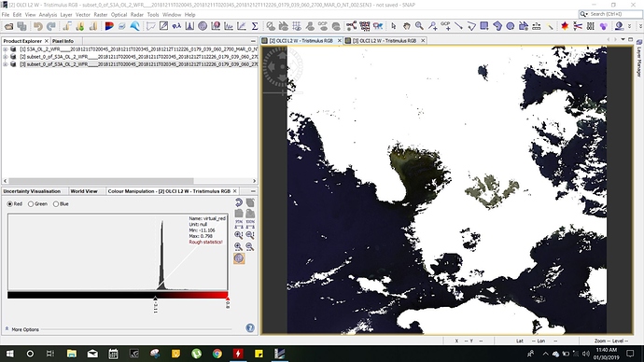Select the Red channel radio button
Viewport: 644px width, 362px height.
[10, 204]
